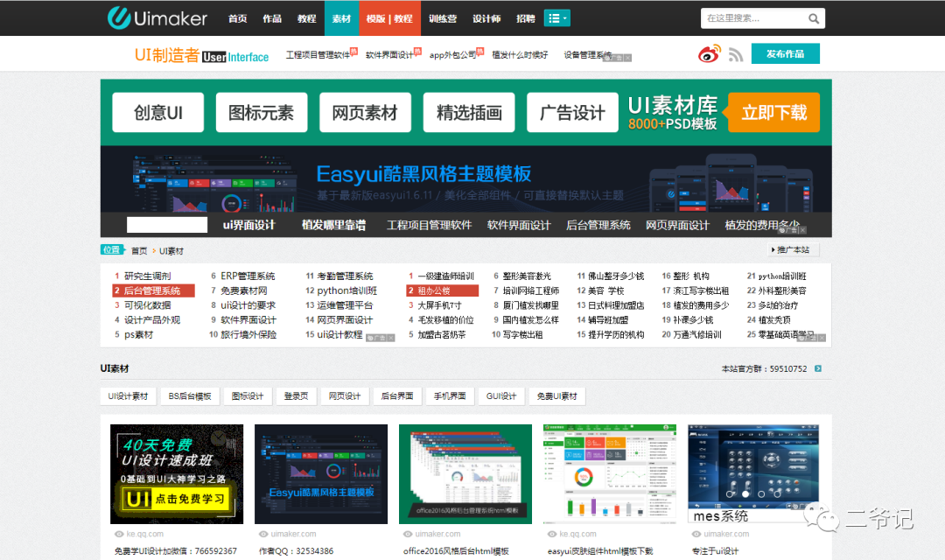Screen dimensions: 945x560
Task: Click the search magnifier icon
Action: click(x=814, y=18)
